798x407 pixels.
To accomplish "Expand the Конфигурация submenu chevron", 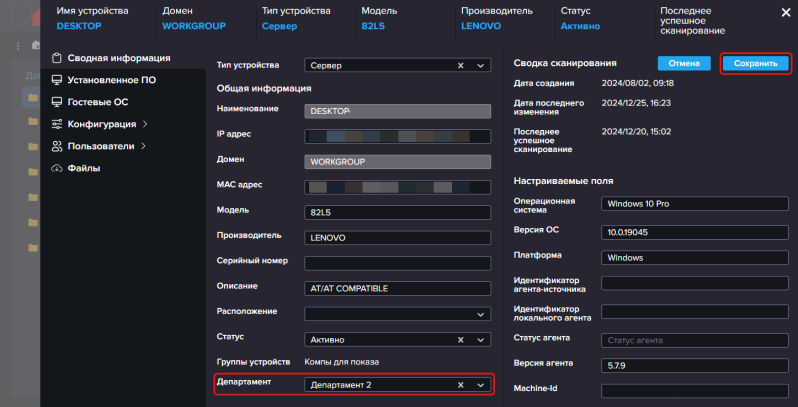I will tap(145, 124).
